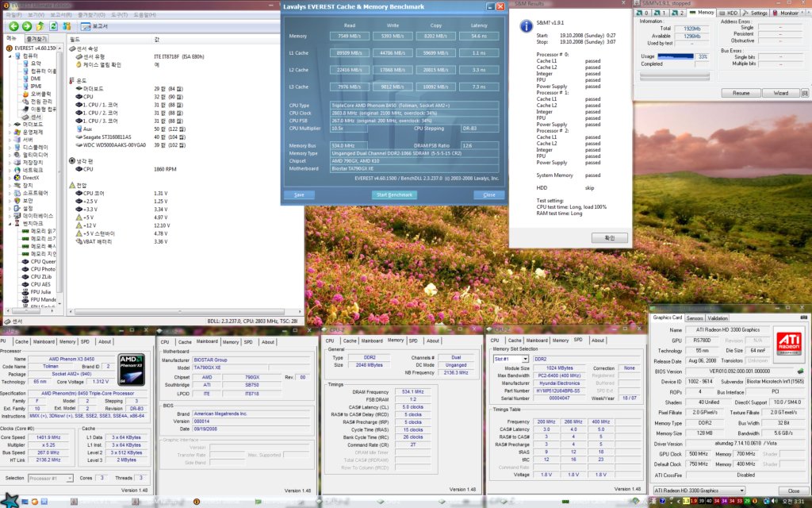Open the CPU AES benchmark item
Viewport: 812px width, 508px height.
[x=36, y=284]
